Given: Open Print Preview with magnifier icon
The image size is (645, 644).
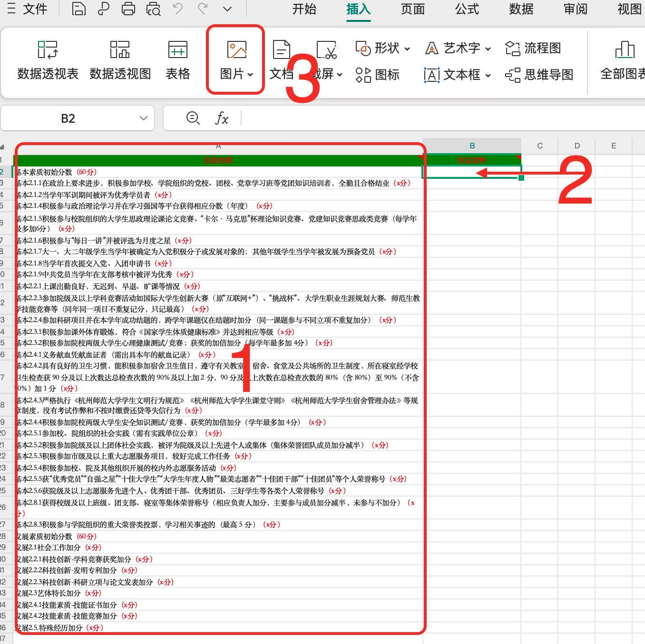Looking at the screenshot, I should tap(153, 9).
